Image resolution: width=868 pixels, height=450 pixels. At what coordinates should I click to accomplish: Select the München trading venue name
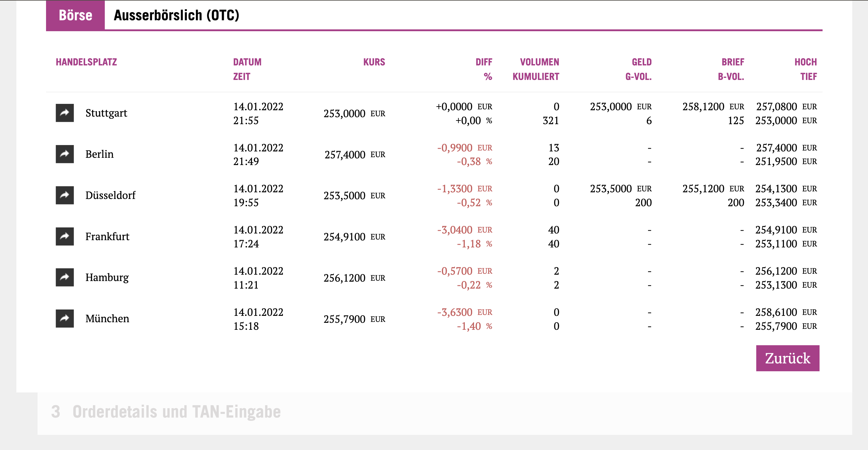pos(107,318)
